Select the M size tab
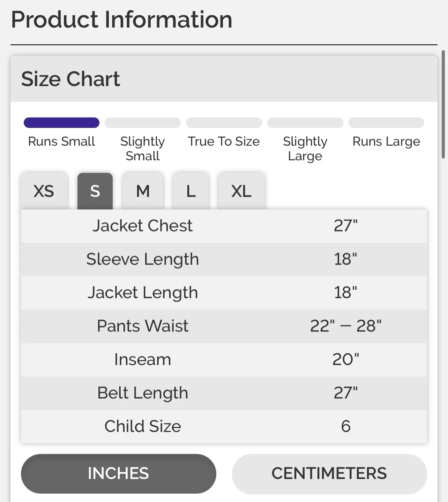The width and height of the screenshot is (448, 502). (x=143, y=191)
